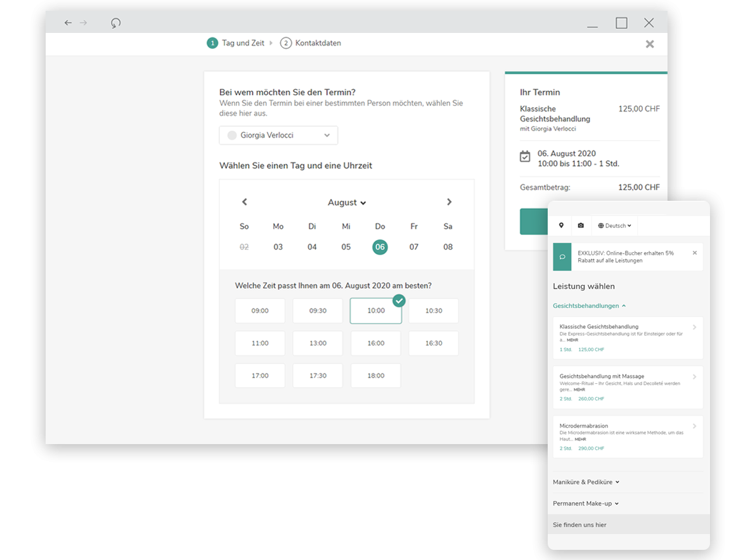Click the Sie finden uns hier section

tap(628, 525)
